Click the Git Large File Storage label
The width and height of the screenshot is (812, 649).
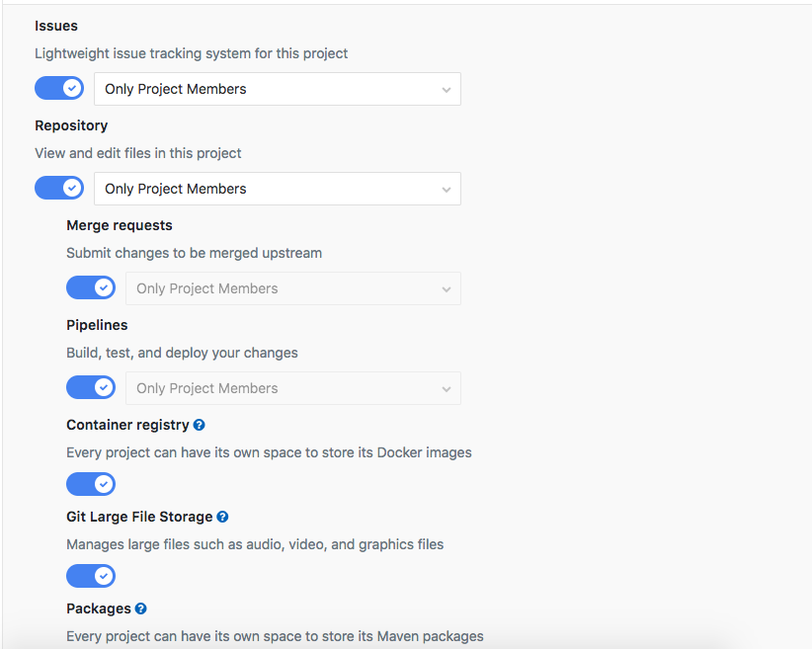coord(139,517)
